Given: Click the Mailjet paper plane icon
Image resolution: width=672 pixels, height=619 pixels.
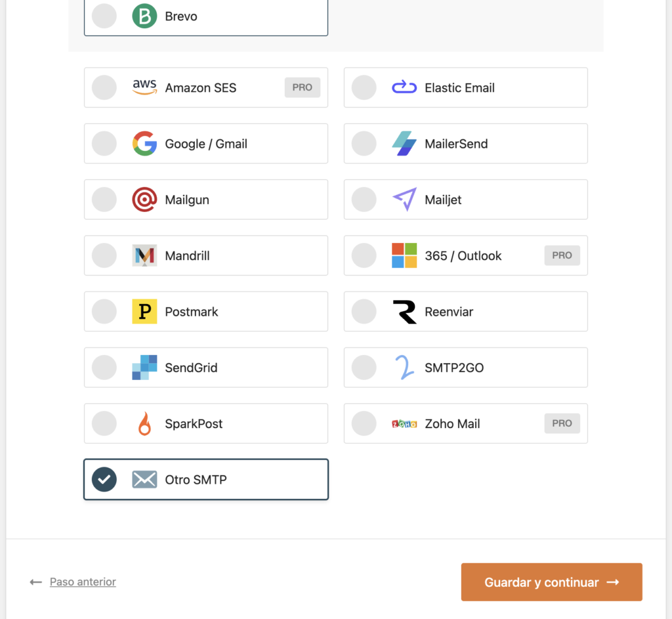Looking at the screenshot, I should (405, 200).
